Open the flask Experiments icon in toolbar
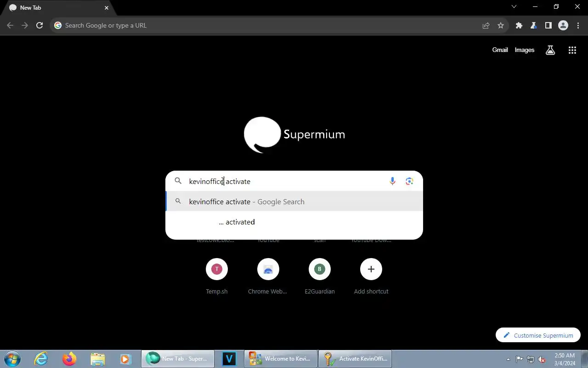588x368 pixels. tap(534, 25)
